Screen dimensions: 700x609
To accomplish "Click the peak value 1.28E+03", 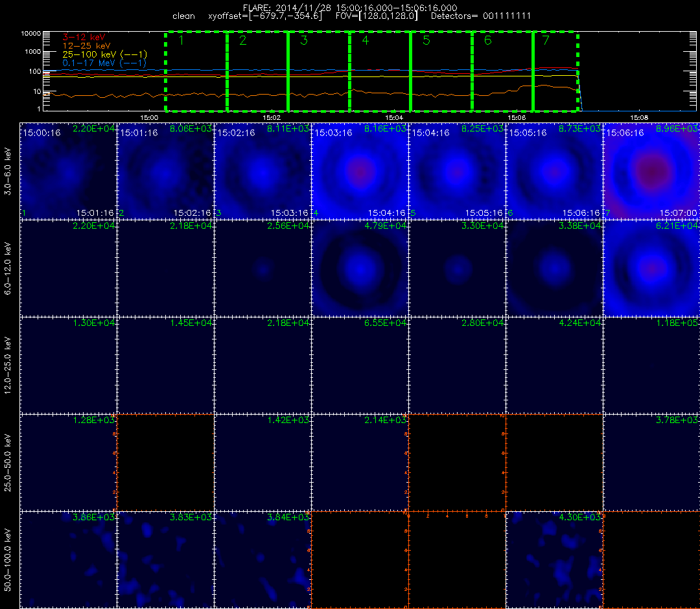I will (94, 420).
